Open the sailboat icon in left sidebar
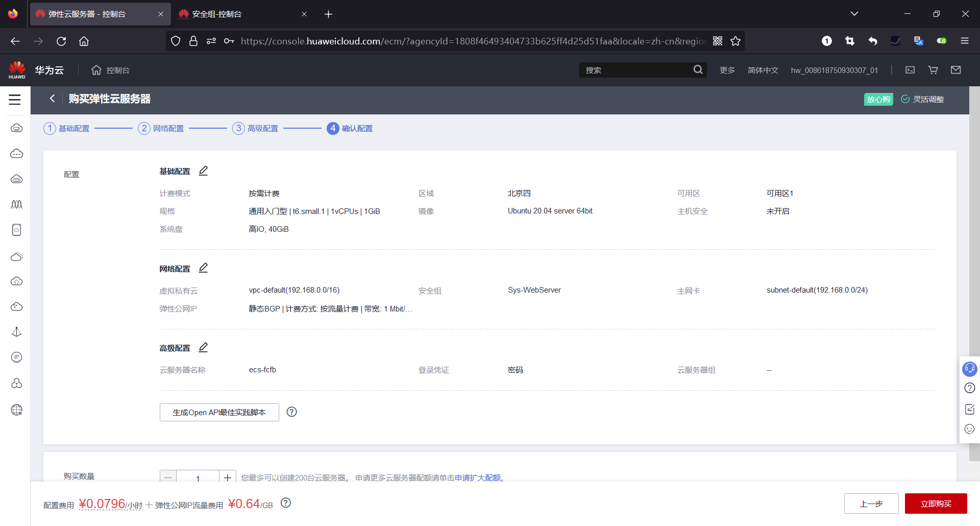This screenshot has width=980, height=526. tap(17, 332)
